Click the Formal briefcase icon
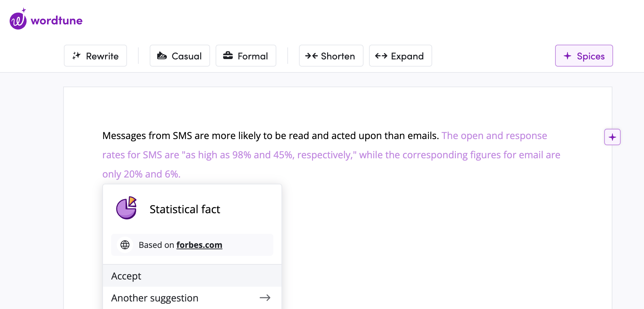 (228, 56)
